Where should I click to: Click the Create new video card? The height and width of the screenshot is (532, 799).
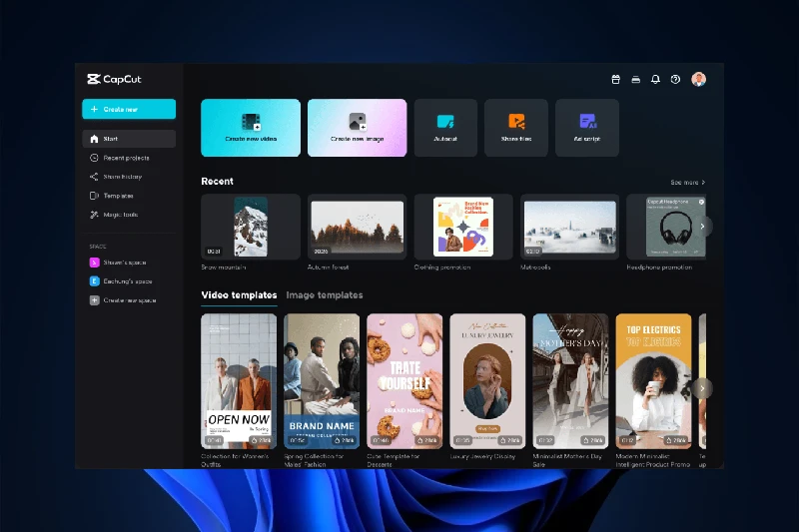[x=251, y=128]
